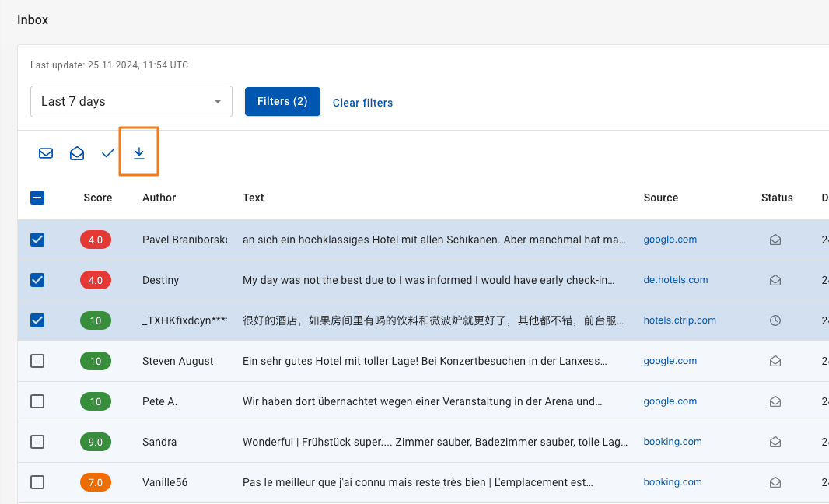Click the checkmark toolbar icon
829x504 pixels.
(108, 153)
